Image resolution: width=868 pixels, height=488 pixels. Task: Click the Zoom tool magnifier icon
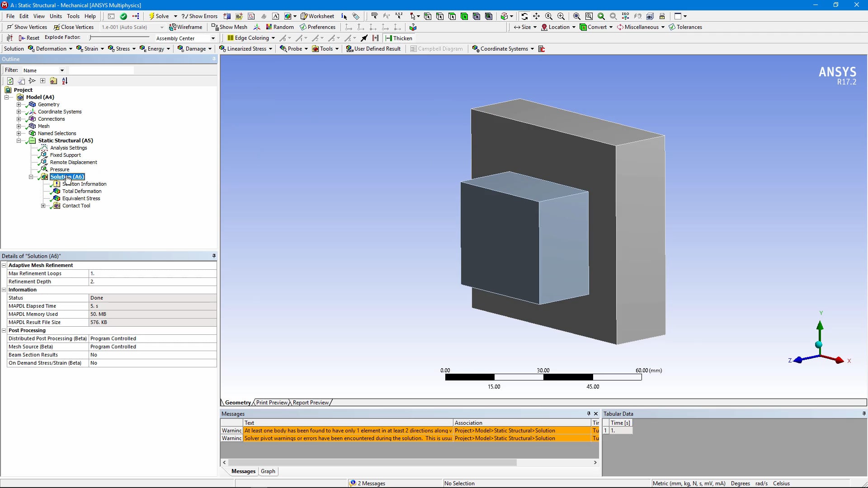click(548, 16)
